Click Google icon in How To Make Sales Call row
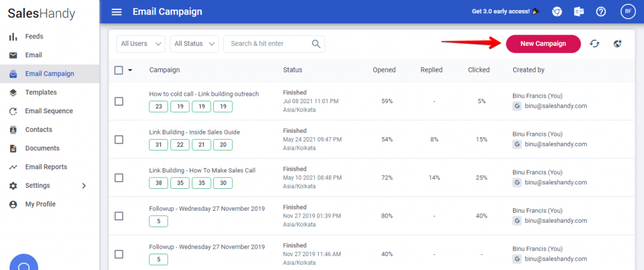The image size is (644, 270). (517, 183)
